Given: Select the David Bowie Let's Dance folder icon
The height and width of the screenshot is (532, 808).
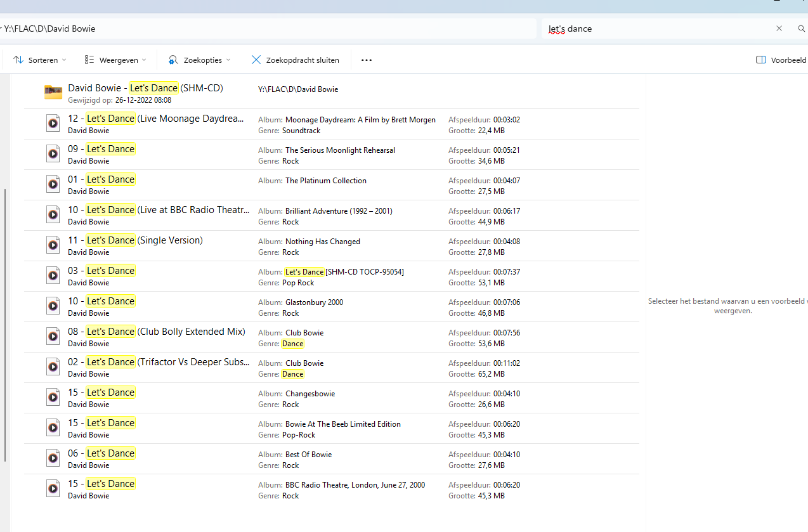Looking at the screenshot, I should coord(53,93).
